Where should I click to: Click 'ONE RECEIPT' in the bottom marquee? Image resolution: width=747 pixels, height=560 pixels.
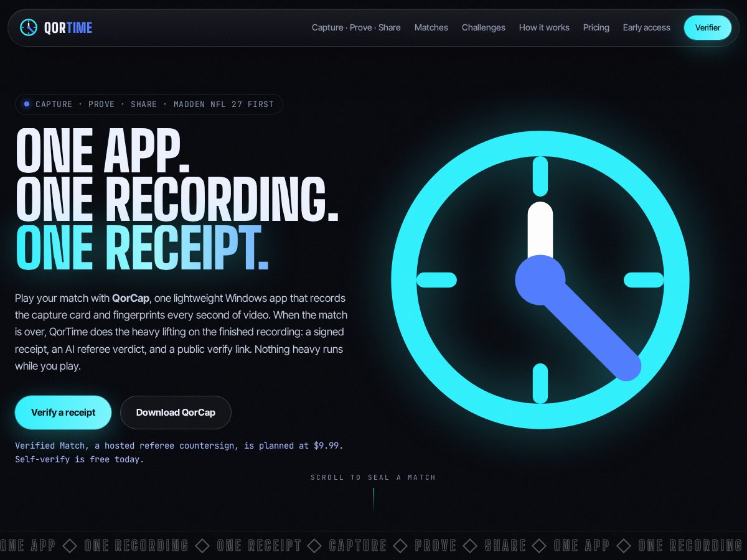point(259,546)
